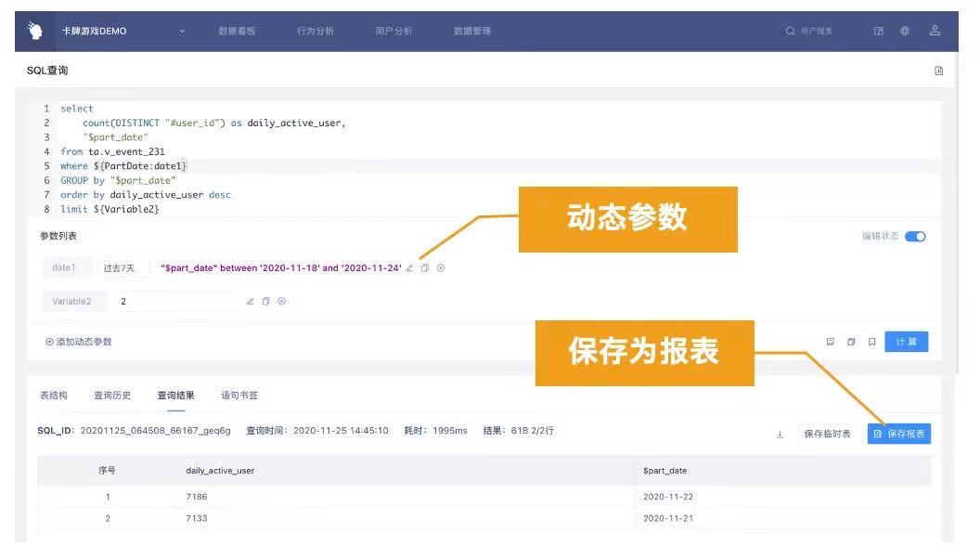Click the document icon on SQL查询 title bar
This screenshot has height=559, width=980.
tap(939, 71)
